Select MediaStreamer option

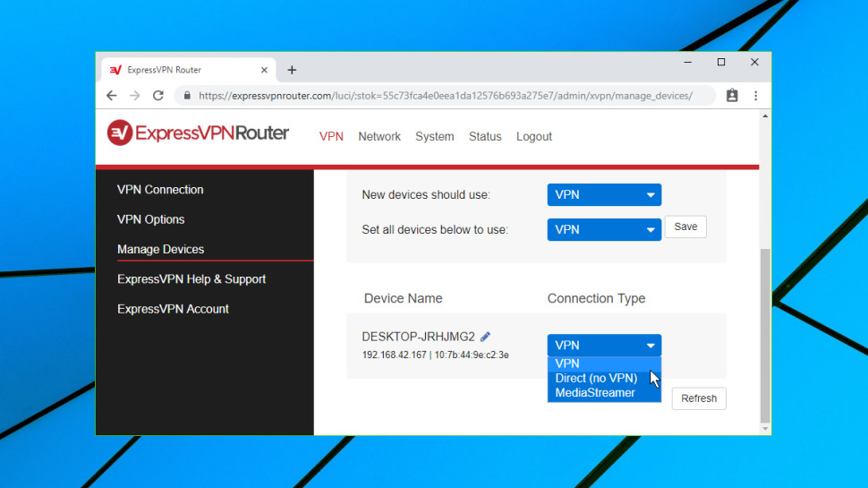[x=604, y=393]
